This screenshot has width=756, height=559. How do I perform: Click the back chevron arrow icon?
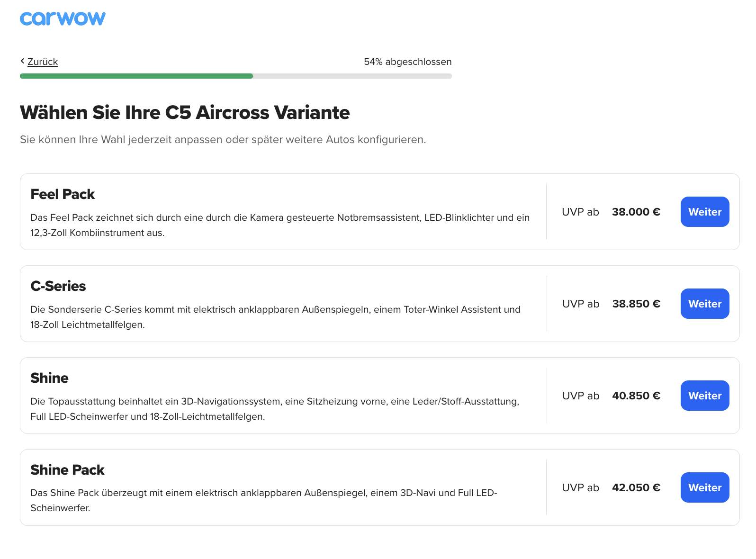[22, 61]
